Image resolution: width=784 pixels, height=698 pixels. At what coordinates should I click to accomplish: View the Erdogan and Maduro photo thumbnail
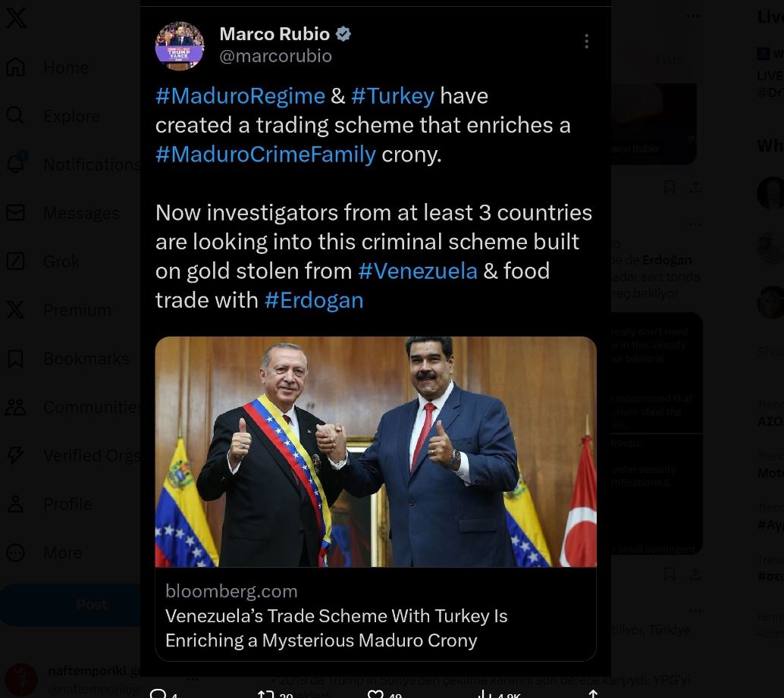(375, 452)
